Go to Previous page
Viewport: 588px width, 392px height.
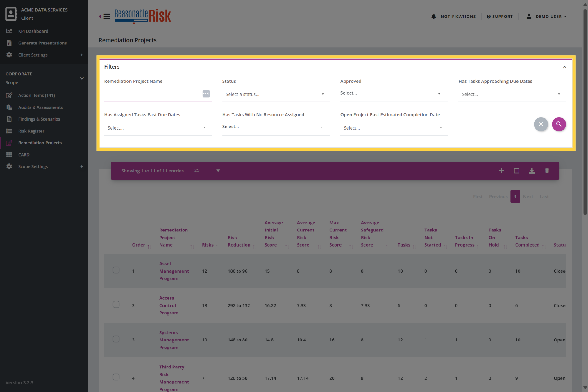(498, 197)
